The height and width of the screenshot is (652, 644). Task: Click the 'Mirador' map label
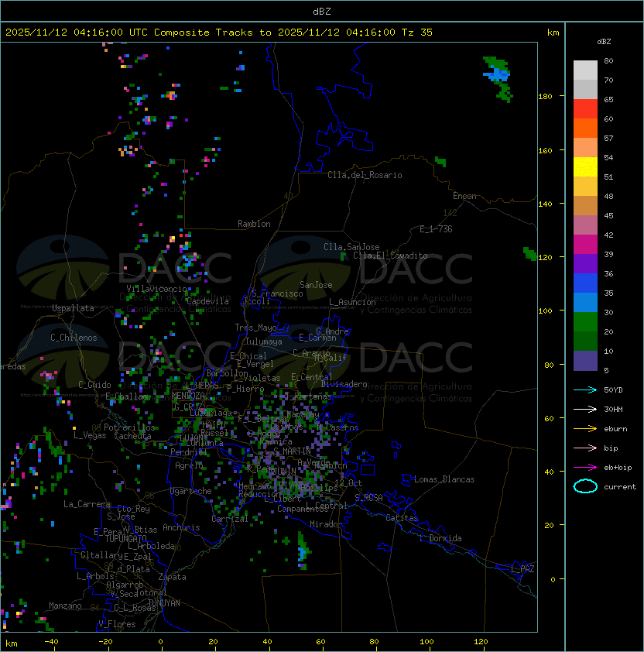click(x=327, y=524)
